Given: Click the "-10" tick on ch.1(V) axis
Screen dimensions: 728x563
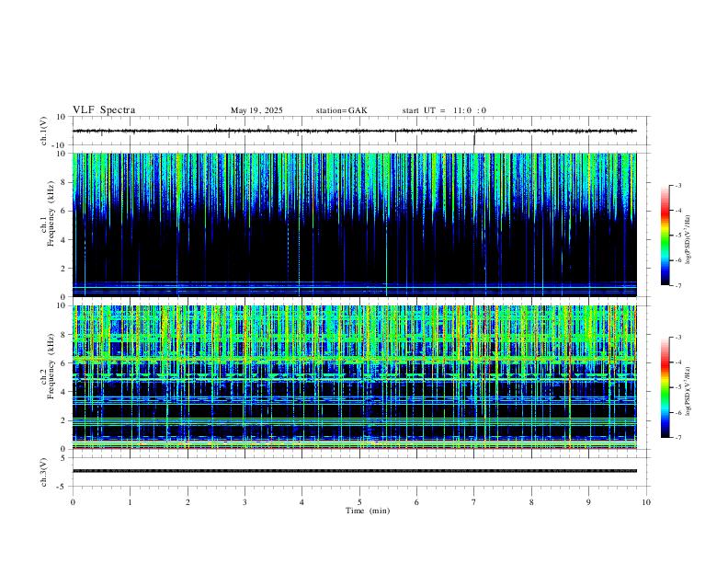Looking at the screenshot, I should click(58, 145).
